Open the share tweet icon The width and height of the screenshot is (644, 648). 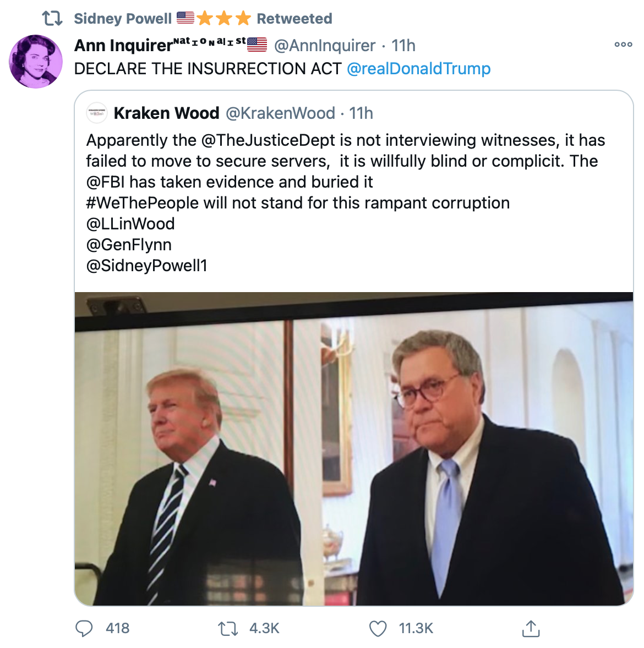[531, 628]
